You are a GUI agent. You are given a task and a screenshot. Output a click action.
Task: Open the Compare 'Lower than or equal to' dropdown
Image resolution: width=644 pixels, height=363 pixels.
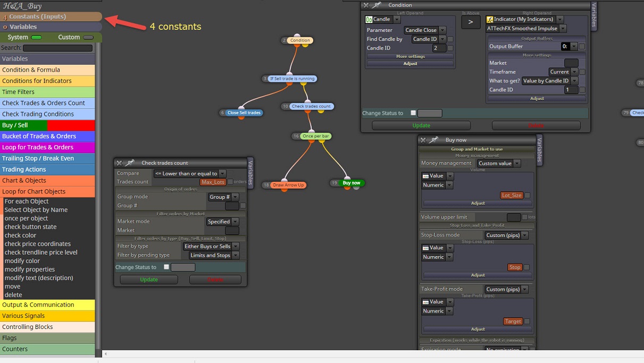pos(189,173)
